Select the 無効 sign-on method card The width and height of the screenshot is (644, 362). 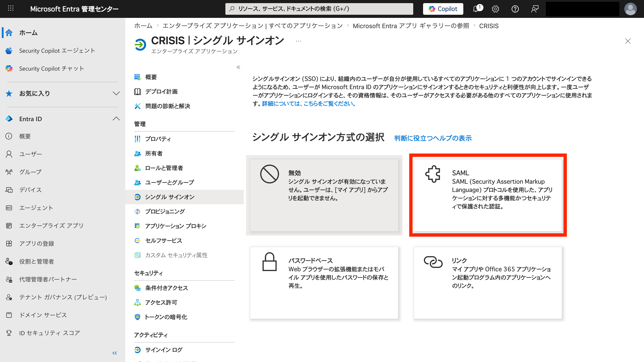324,195
